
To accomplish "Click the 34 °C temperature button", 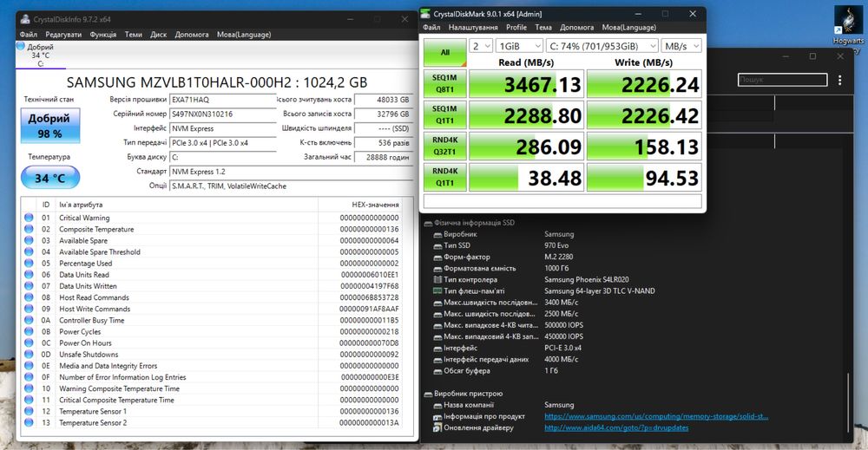I will coord(49,178).
